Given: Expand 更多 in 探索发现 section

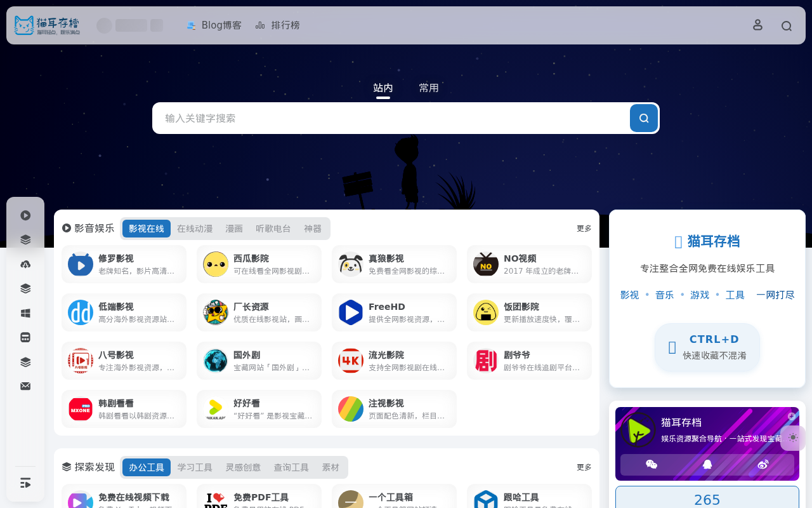Looking at the screenshot, I should coord(584,467).
